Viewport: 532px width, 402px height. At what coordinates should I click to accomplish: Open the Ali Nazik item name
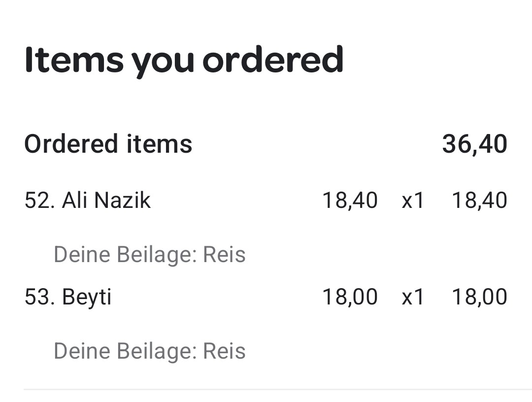pyautogui.click(x=106, y=201)
